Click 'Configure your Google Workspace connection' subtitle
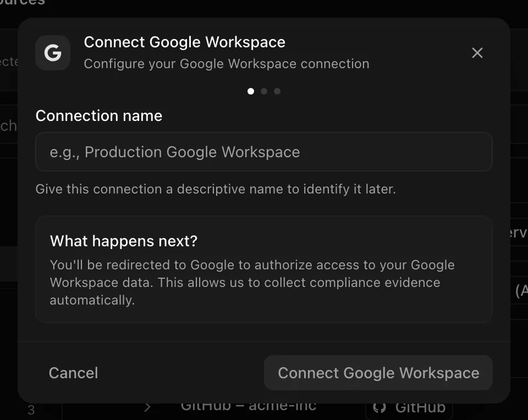528x420 pixels. coord(227,64)
